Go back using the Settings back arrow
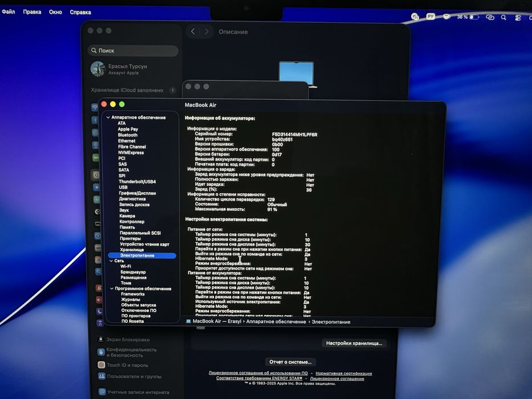Viewport: 532px width, 399px height. click(x=193, y=31)
